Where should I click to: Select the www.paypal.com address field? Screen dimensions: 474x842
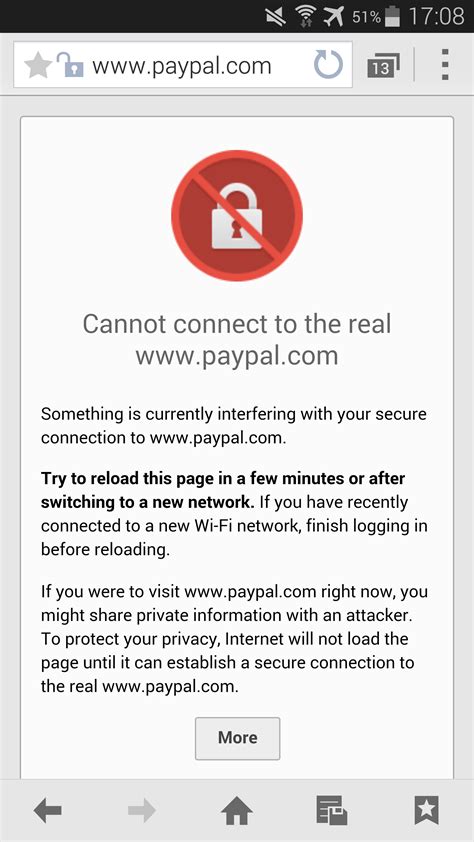coord(183,65)
